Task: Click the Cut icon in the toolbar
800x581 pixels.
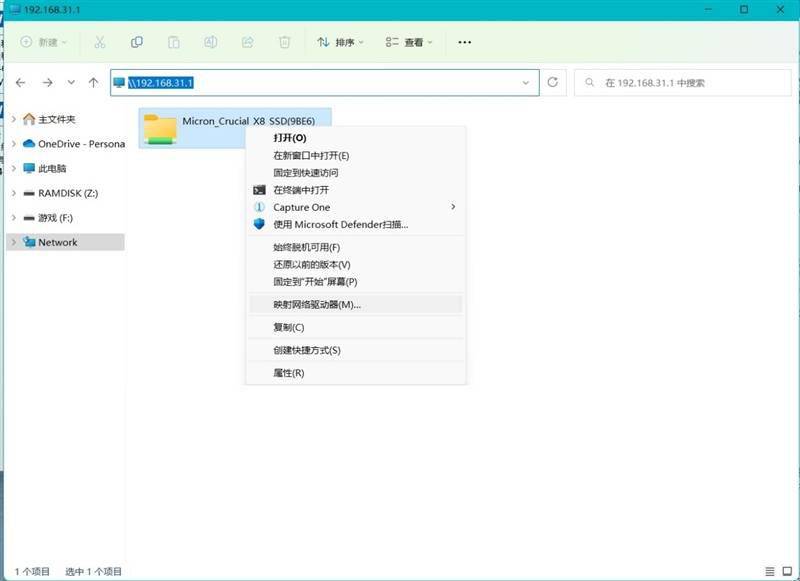Action: click(x=102, y=42)
